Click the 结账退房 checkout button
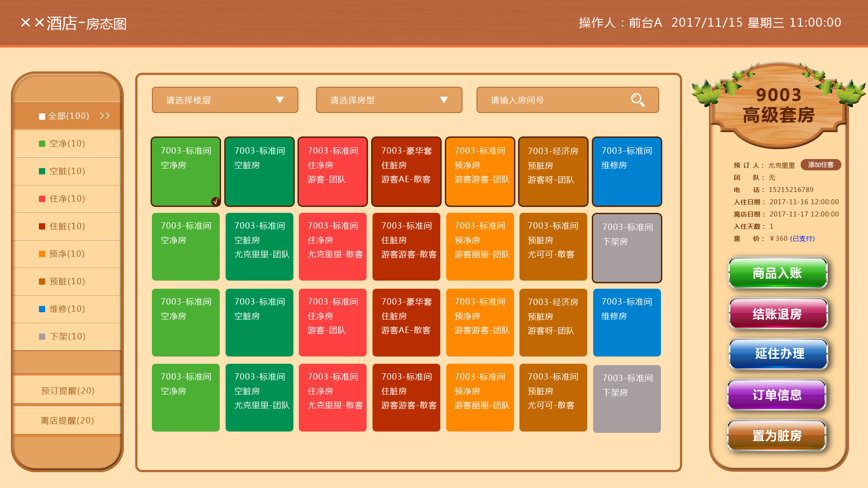Image resolution: width=868 pixels, height=488 pixels. (x=778, y=314)
